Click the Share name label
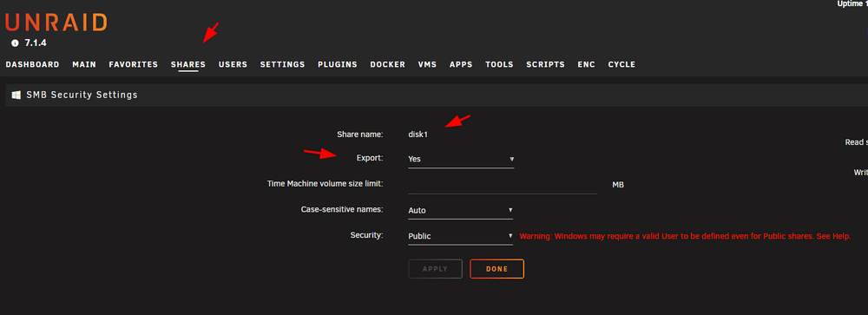The image size is (868, 315). (360, 134)
